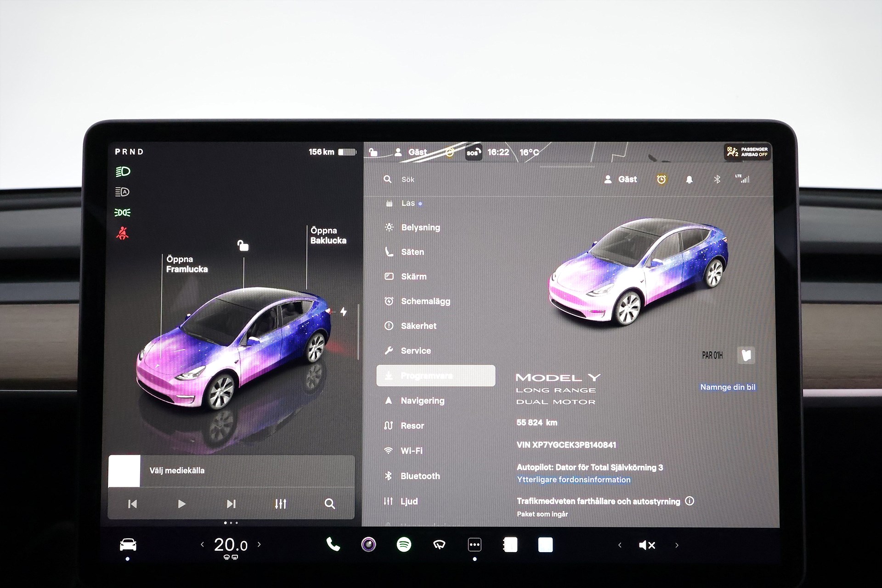Open the Gäst profile dropdown

point(621,180)
